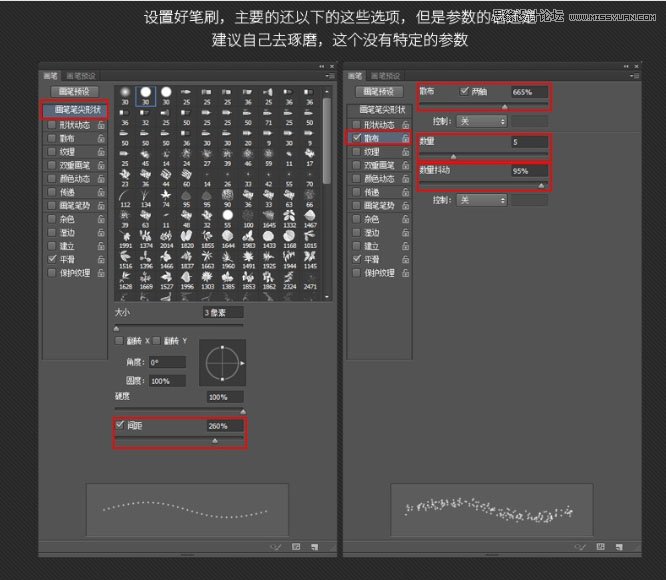Click the 大小 size slider handle
Image resolution: width=666 pixels, height=580 pixels.
pyautogui.click(x=116, y=329)
